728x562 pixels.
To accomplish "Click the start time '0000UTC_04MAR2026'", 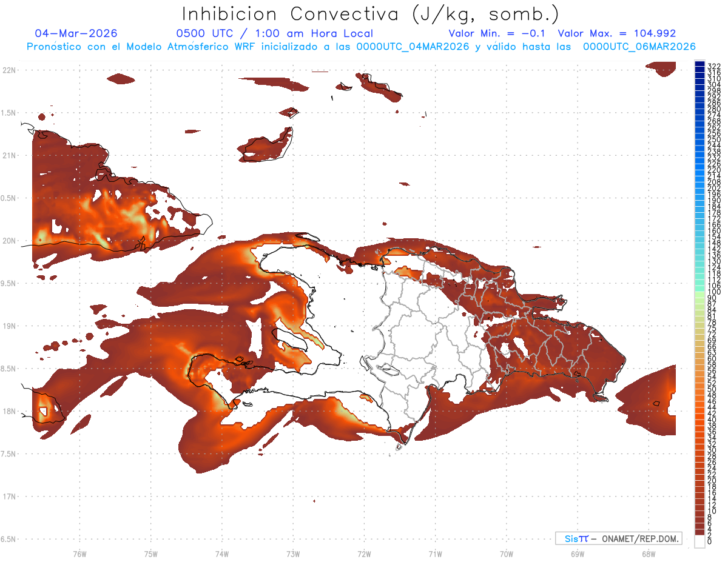I will click(x=413, y=47).
